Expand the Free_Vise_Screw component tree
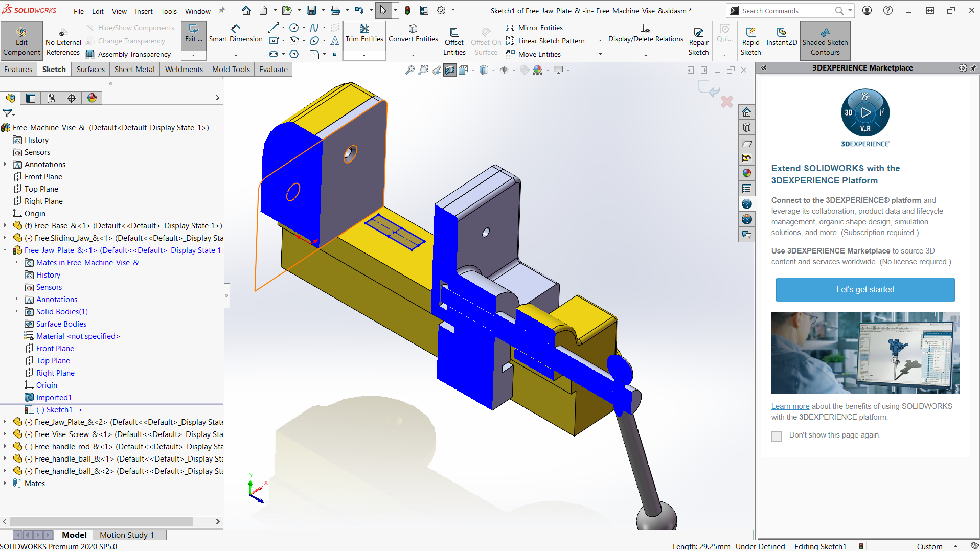This screenshot has width=980, height=551. point(5,434)
